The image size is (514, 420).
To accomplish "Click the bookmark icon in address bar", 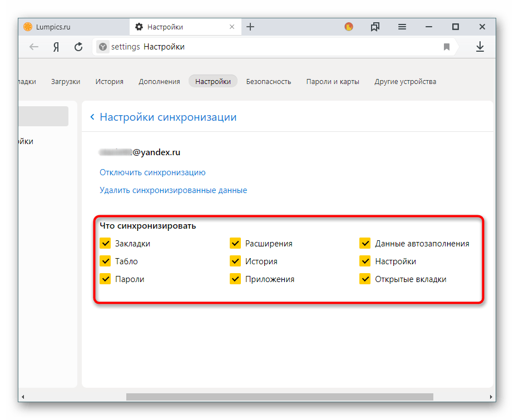I will click(x=446, y=47).
